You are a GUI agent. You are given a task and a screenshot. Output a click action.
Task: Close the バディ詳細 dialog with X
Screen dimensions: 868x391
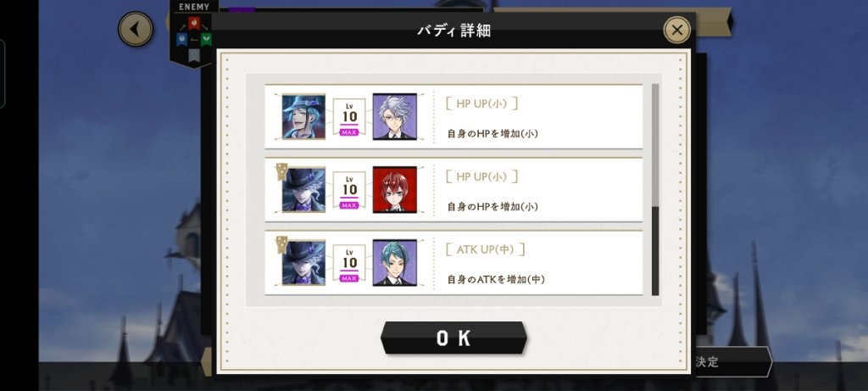tap(676, 31)
